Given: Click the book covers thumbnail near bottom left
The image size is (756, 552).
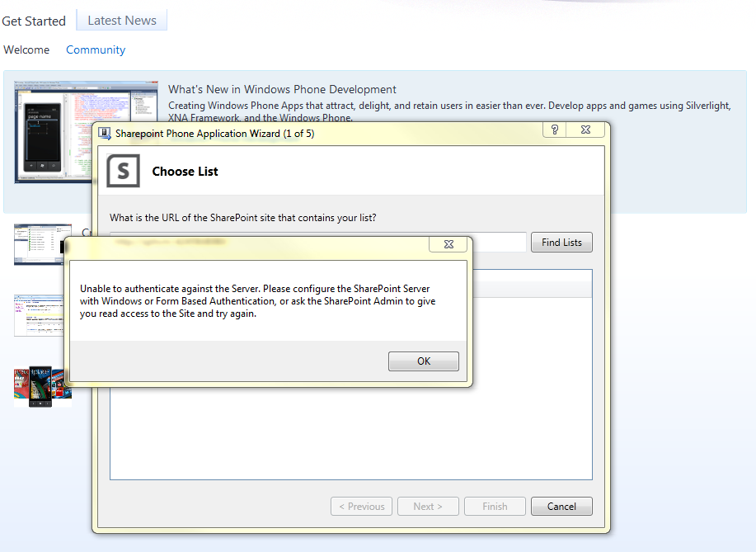Looking at the screenshot, I should pos(42,385).
